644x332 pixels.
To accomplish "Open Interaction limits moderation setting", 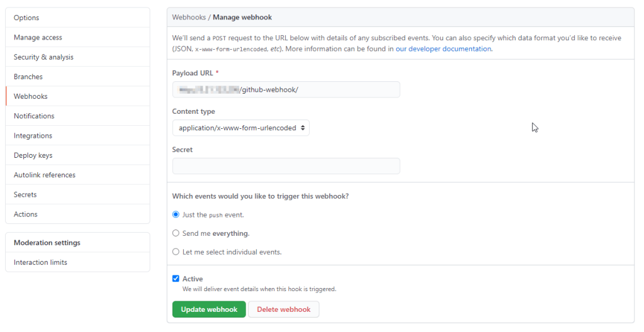I will (40, 262).
